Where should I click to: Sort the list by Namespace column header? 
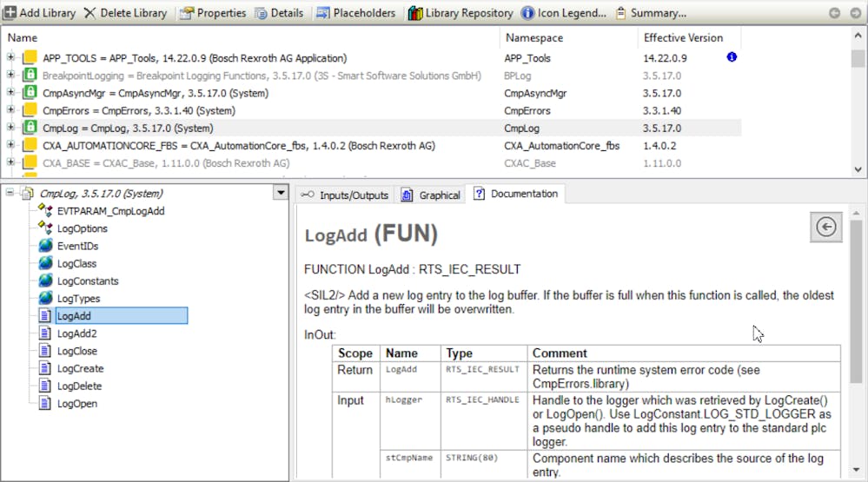[x=533, y=38]
